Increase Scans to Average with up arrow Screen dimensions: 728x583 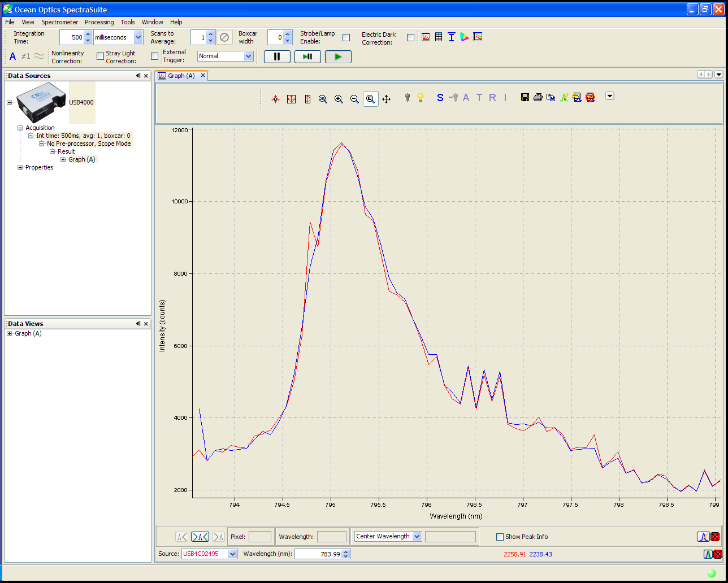[x=211, y=34]
